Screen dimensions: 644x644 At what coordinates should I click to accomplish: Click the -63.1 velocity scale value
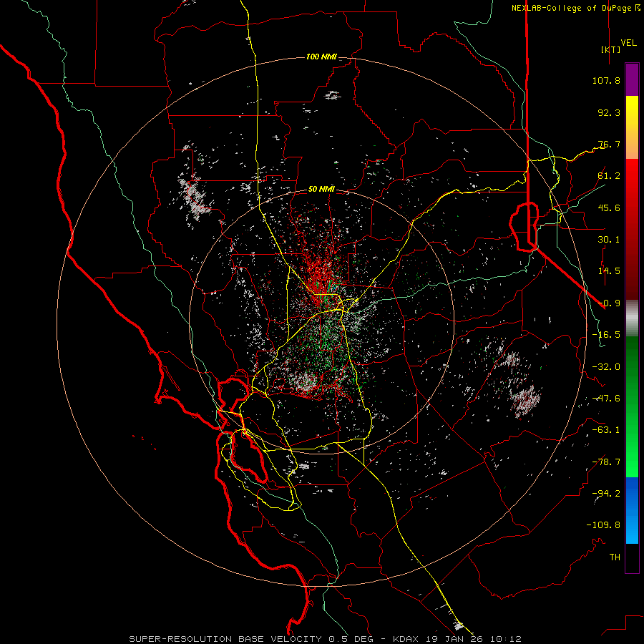click(x=606, y=430)
